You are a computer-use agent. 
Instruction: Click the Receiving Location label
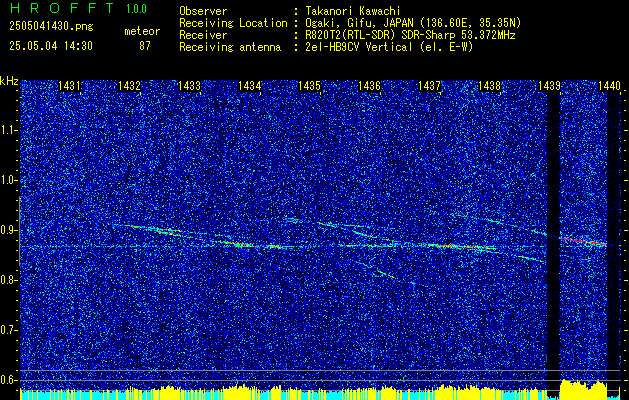(233, 23)
